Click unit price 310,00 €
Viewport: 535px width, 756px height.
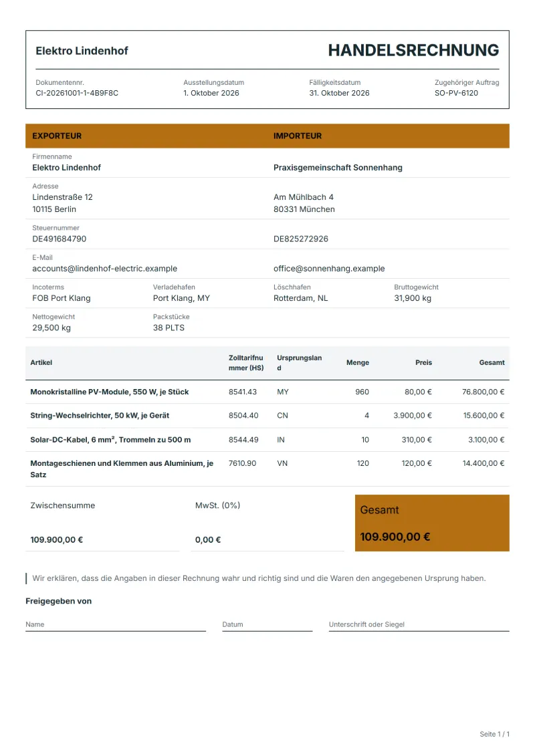[x=417, y=440]
